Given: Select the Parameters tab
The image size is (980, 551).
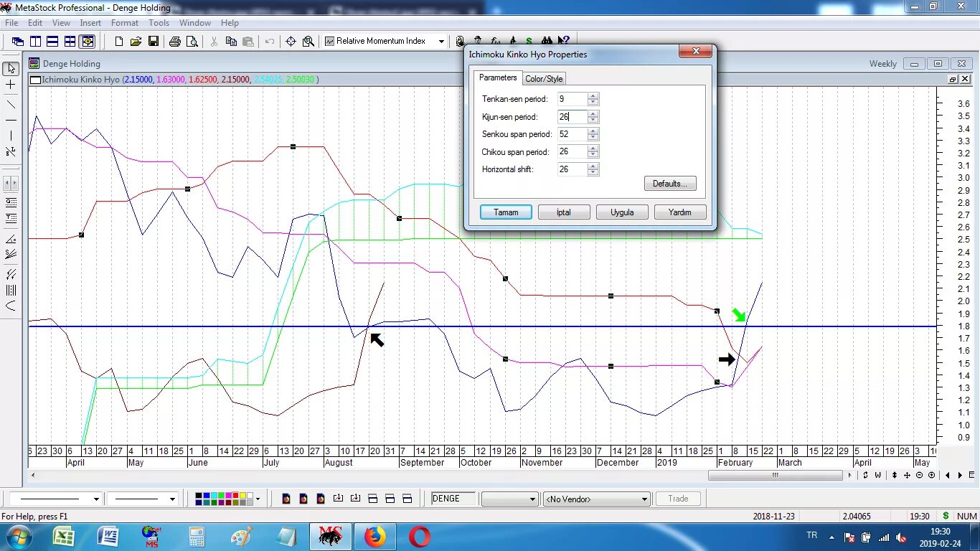Looking at the screenshot, I should tap(498, 77).
